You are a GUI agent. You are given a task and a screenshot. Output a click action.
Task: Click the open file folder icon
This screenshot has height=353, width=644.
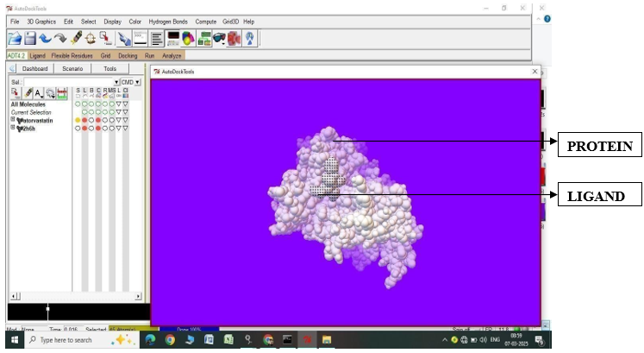[x=15, y=38]
